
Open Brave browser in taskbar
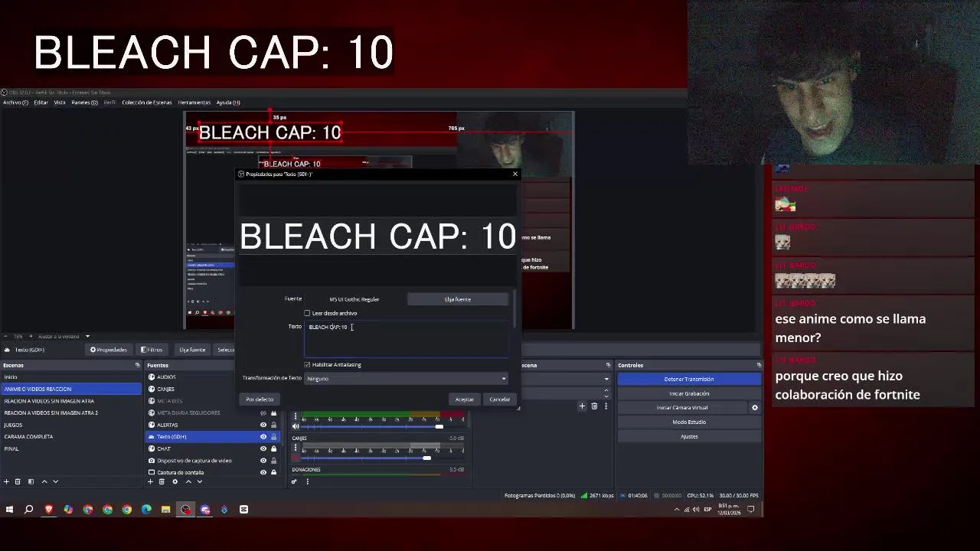(x=49, y=510)
